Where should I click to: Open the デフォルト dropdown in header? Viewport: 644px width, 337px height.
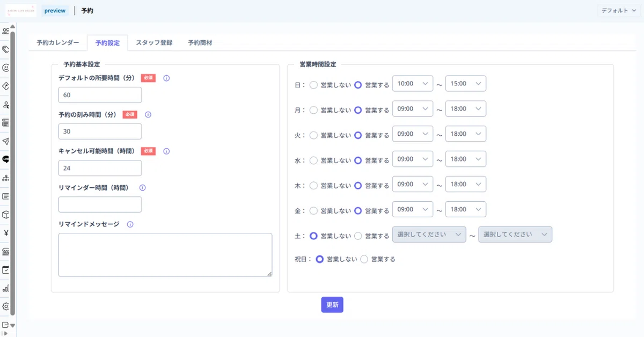[620, 10]
